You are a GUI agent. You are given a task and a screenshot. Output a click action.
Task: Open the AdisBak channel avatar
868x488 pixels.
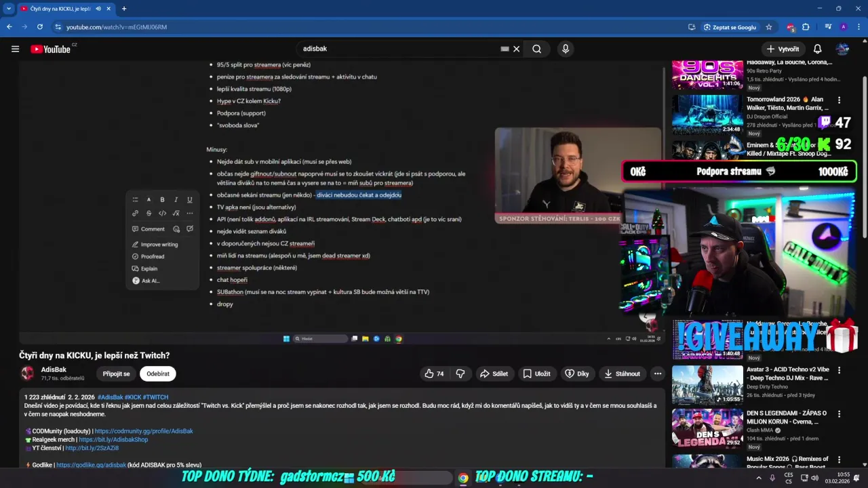(x=27, y=373)
